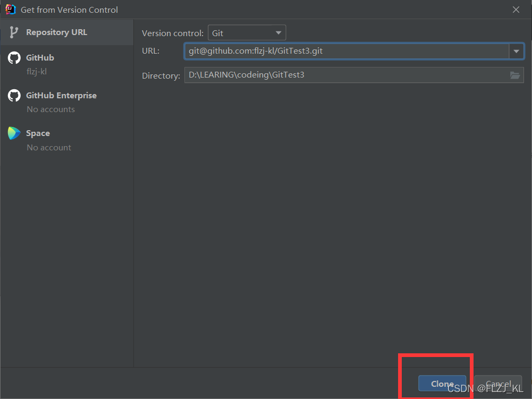Focus the repository URL input field

347,51
